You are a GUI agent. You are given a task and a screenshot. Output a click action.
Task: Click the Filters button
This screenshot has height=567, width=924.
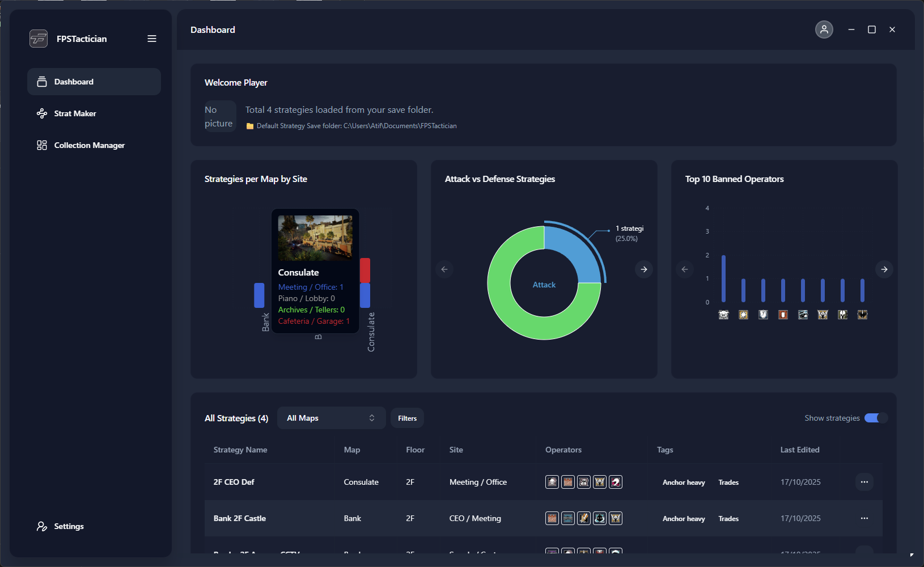pyautogui.click(x=407, y=418)
